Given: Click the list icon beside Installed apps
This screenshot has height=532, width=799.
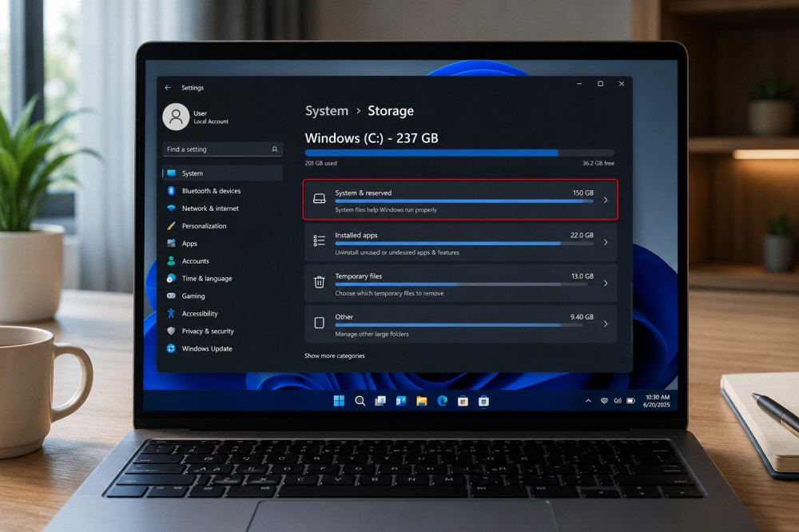Looking at the screenshot, I should coord(320,240).
